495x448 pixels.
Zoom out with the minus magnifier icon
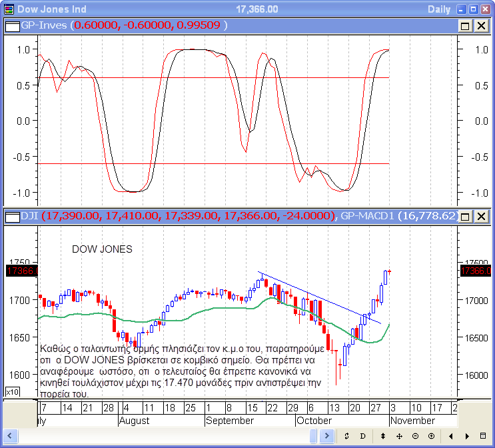click(415, 436)
